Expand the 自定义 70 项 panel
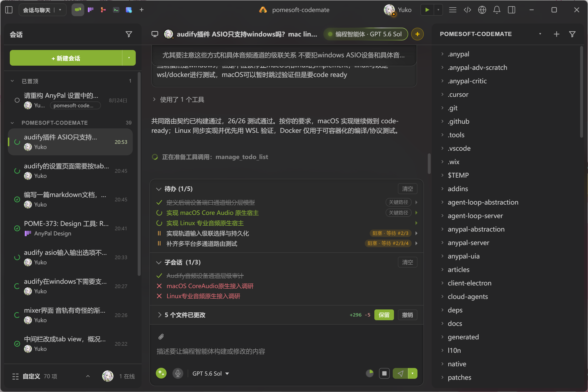The image size is (588, 392). click(x=88, y=376)
